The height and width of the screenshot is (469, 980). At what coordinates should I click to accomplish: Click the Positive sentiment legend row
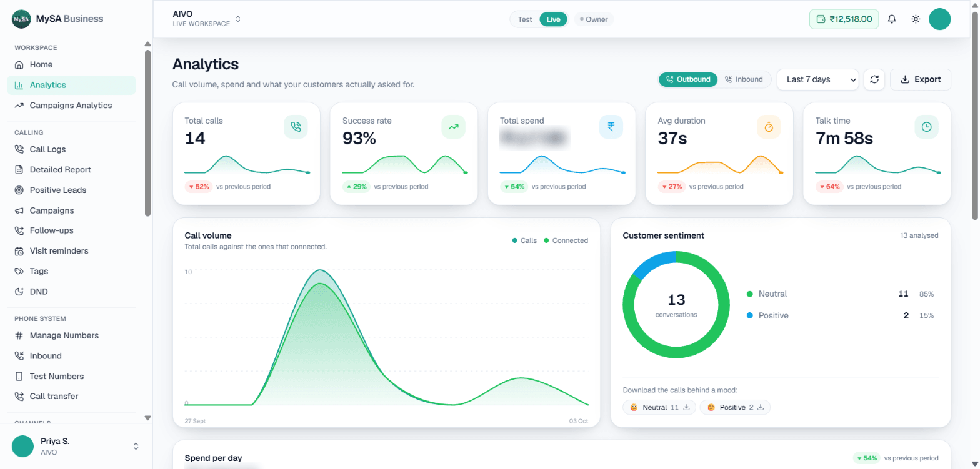click(840, 315)
